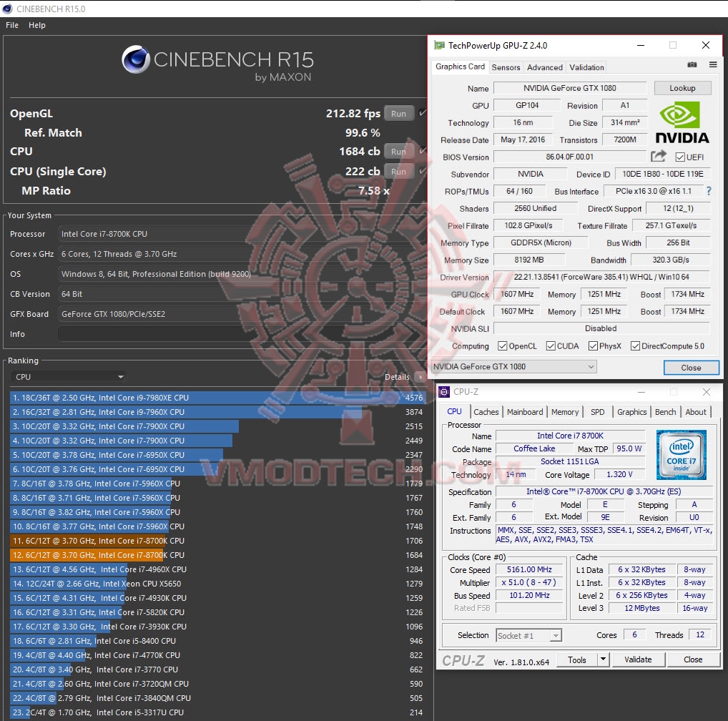
Task: Toggle the PhysX checkbox
Action: (593, 346)
